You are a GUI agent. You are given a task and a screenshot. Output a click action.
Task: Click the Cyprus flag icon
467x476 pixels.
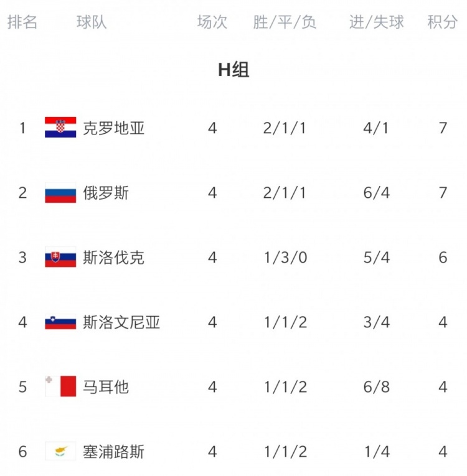point(60,451)
